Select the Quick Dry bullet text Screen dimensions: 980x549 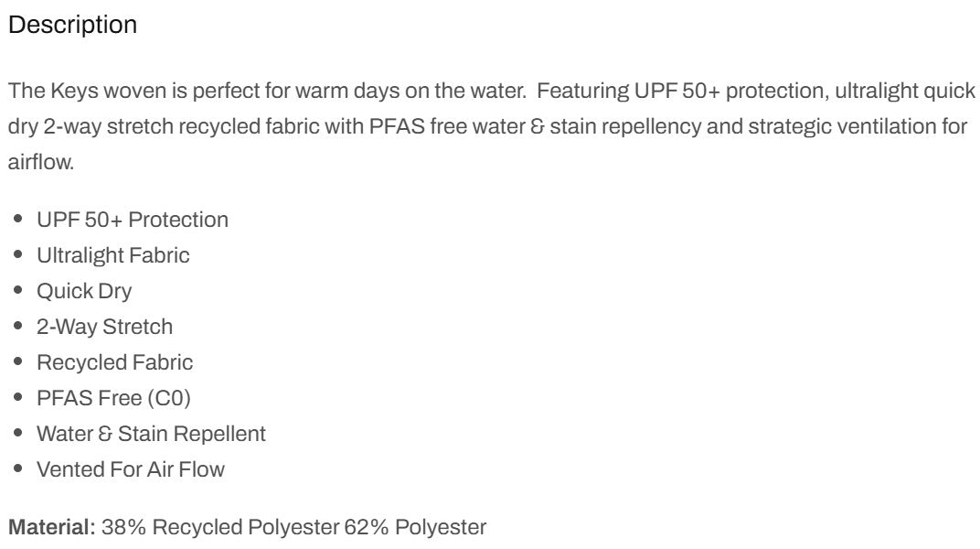click(84, 291)
